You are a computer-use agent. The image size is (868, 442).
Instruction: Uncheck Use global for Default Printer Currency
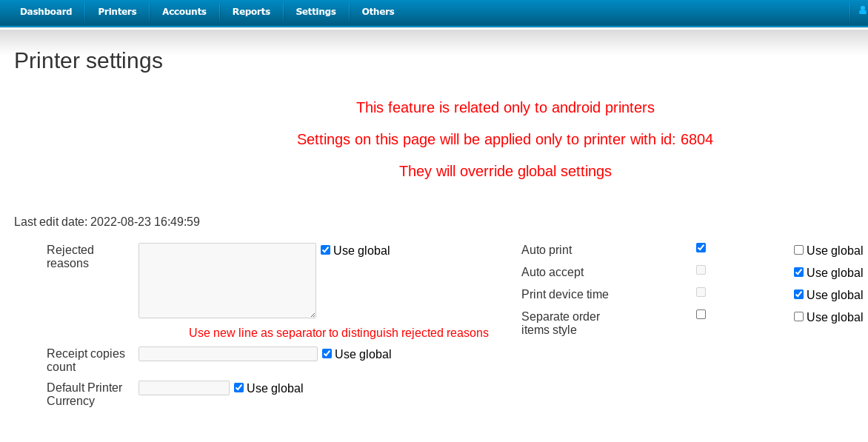(238, 388)
